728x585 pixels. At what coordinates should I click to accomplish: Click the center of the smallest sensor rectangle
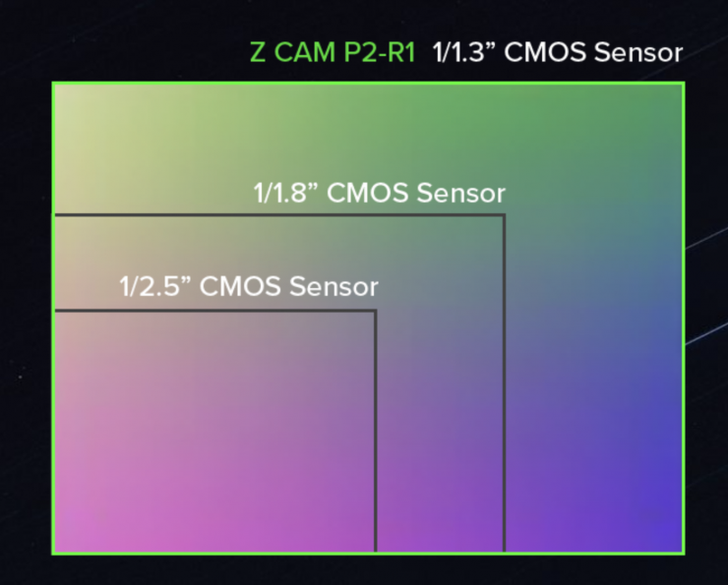214,431
